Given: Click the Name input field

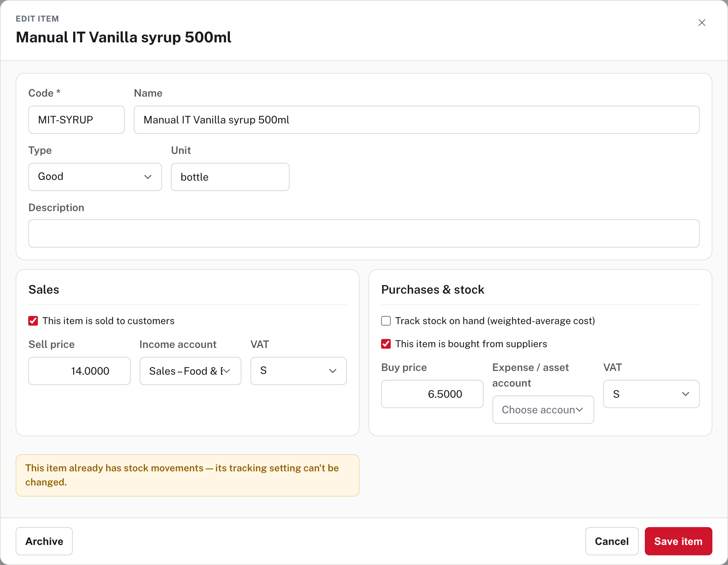Looking at the screenshot, I should coord(417,120).
